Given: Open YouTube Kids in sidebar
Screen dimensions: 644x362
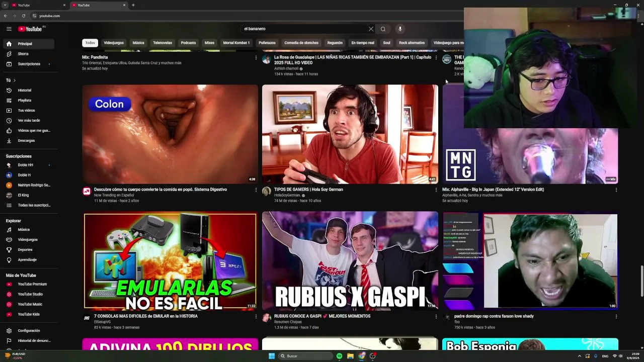Looking at the screenshot, I should [x=29, y=314].
